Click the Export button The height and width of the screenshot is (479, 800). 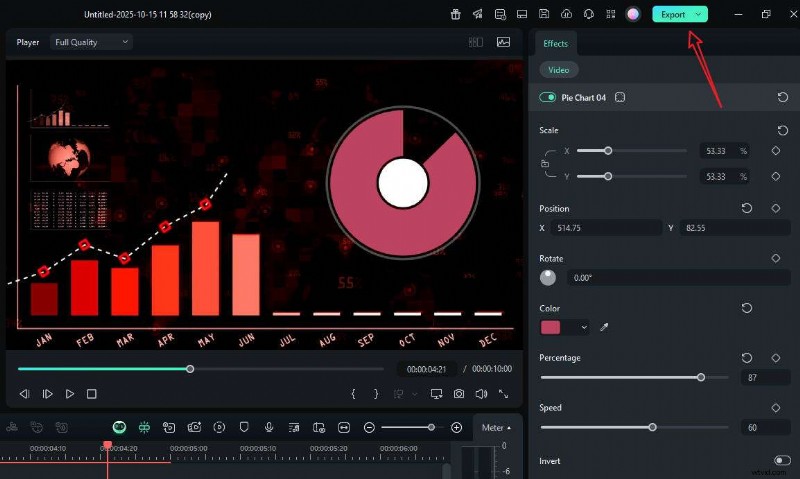673,14
